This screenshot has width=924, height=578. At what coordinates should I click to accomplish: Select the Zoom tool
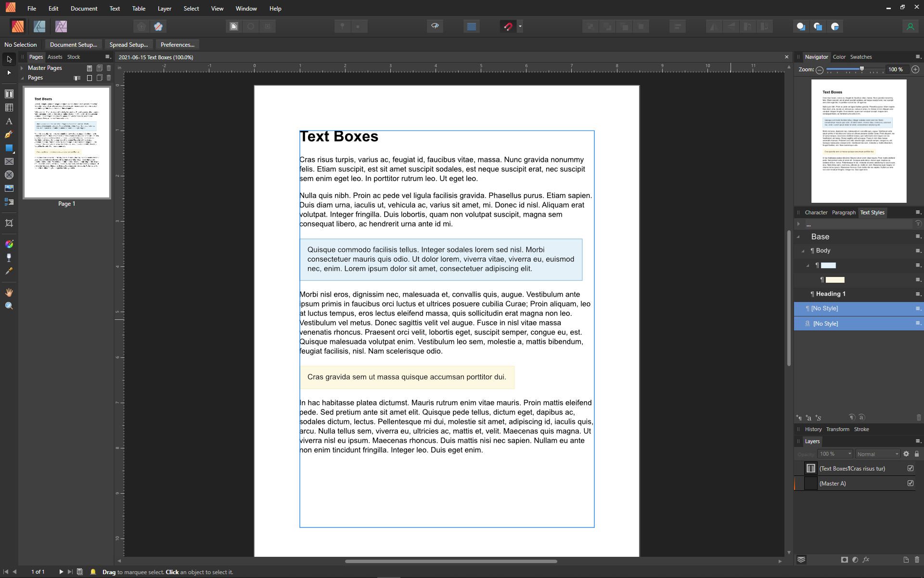[9, 305]
